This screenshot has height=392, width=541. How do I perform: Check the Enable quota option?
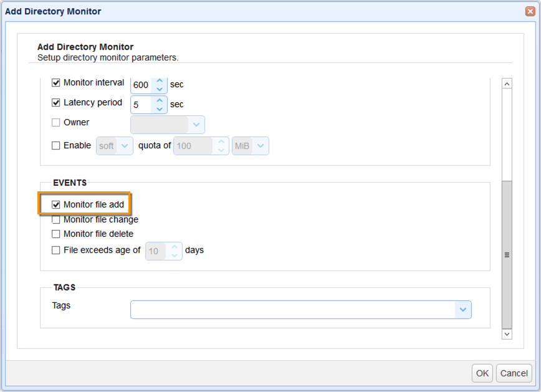point(55,145)
